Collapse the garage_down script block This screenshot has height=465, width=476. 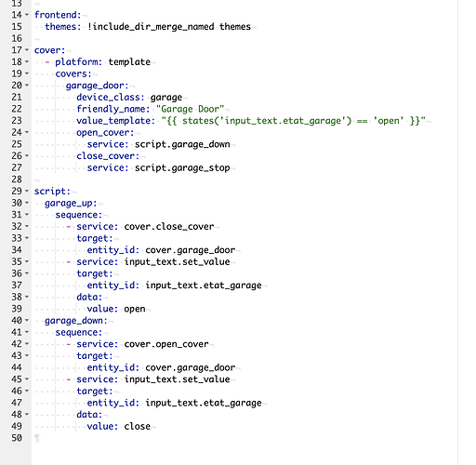tap(27, 321)
